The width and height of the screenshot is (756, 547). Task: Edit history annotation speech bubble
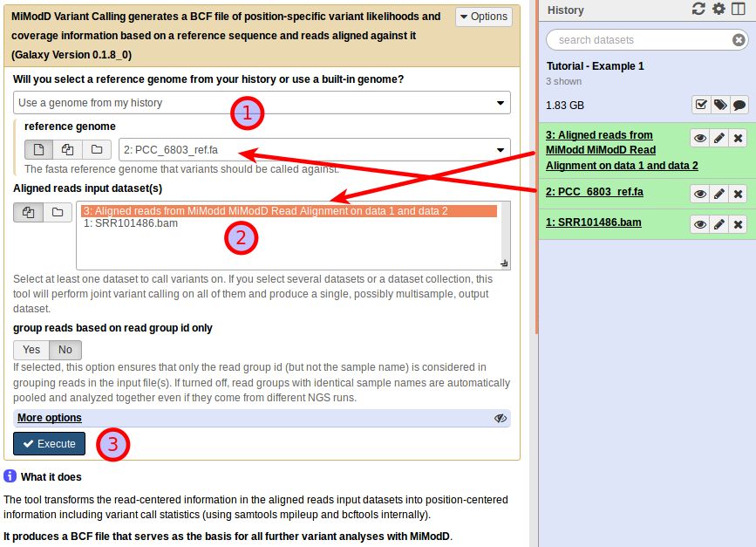pos(739,105)
